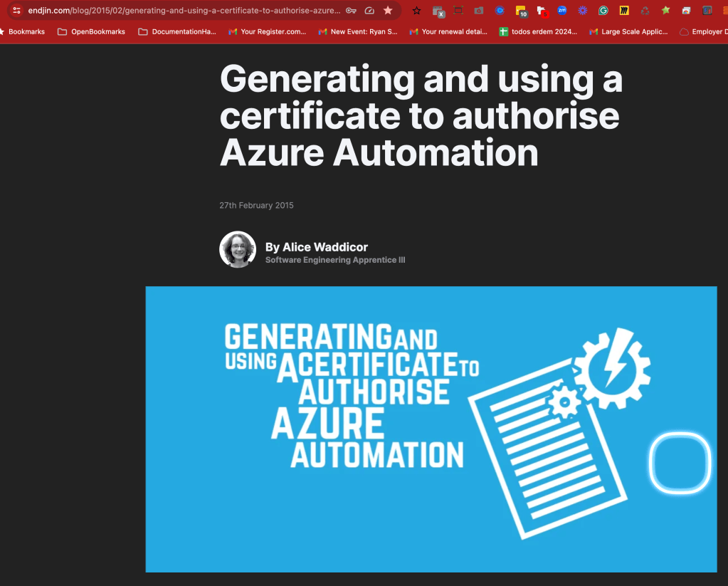Click the gray camera folder extension icon
The height and width of the screenshot is (586, 728).
[x=479, y=10]
